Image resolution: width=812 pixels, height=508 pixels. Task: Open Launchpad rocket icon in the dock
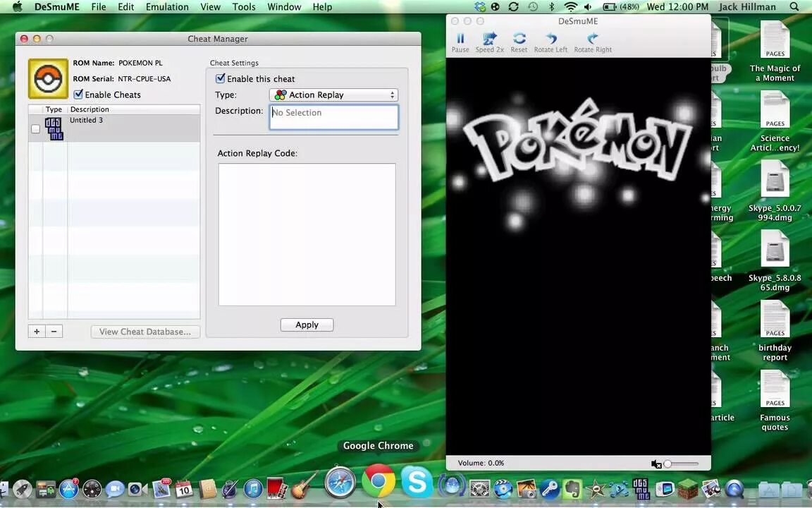pyautogui.click(x=23, y=489)
